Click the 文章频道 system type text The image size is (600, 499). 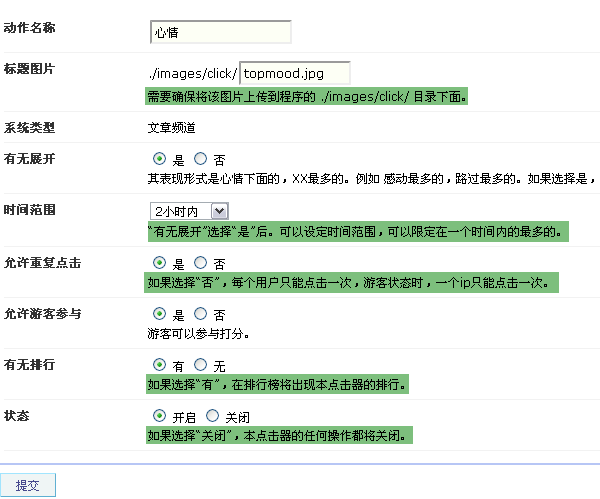[x=170, y=128]
